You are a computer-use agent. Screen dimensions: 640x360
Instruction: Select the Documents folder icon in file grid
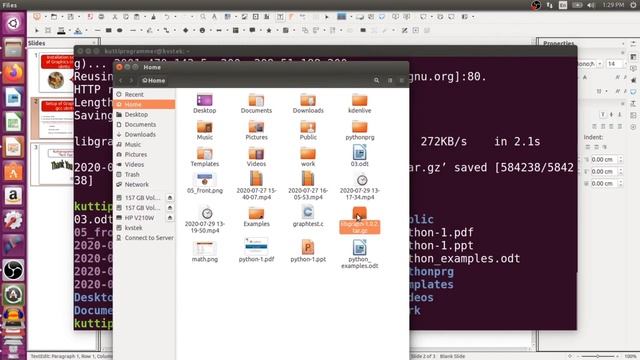tap(256, 103)
